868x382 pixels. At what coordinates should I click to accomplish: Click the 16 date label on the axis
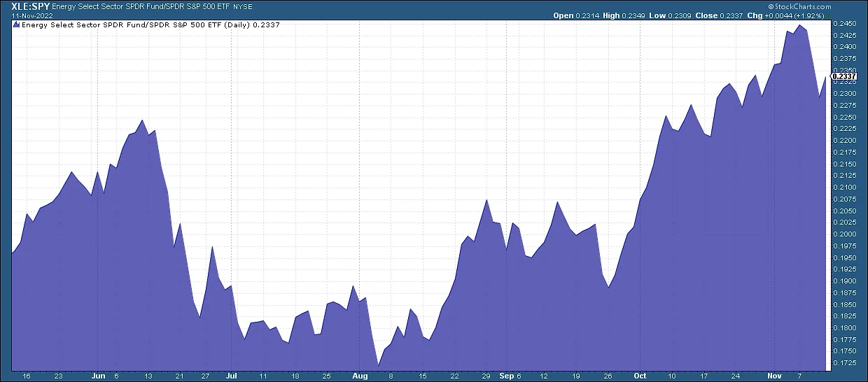(x=27, y=376)
